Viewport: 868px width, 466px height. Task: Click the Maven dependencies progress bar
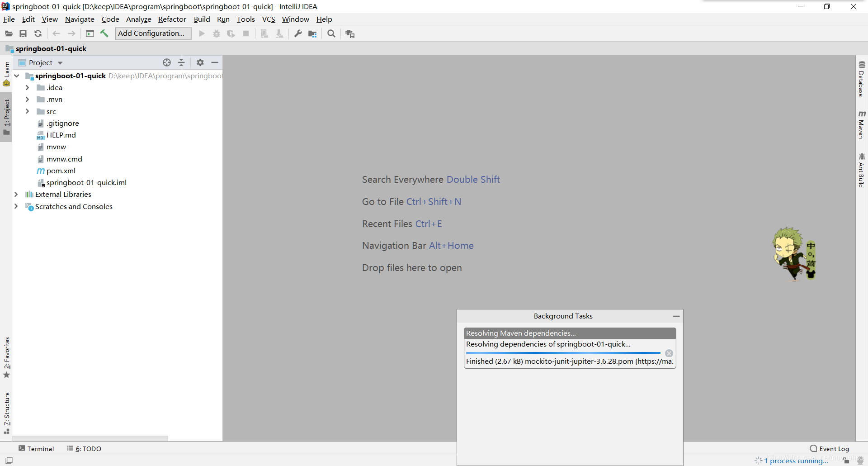(563, 353)
